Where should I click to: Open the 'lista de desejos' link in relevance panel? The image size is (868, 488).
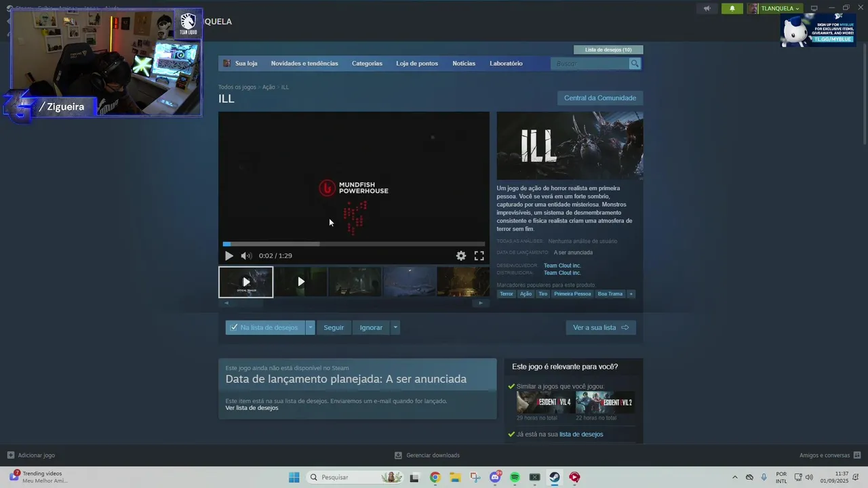click(581, 434)
